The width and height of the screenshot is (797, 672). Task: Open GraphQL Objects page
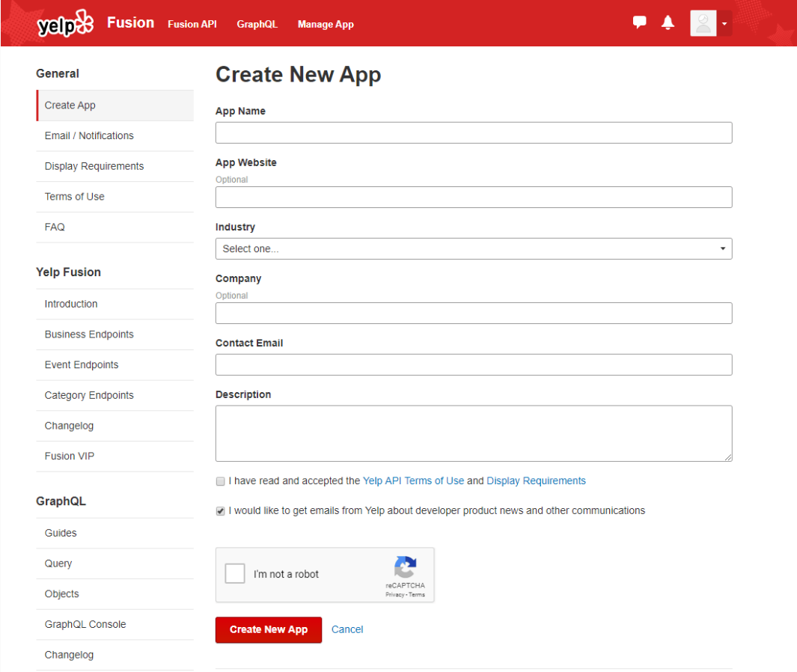pos(115,594)
